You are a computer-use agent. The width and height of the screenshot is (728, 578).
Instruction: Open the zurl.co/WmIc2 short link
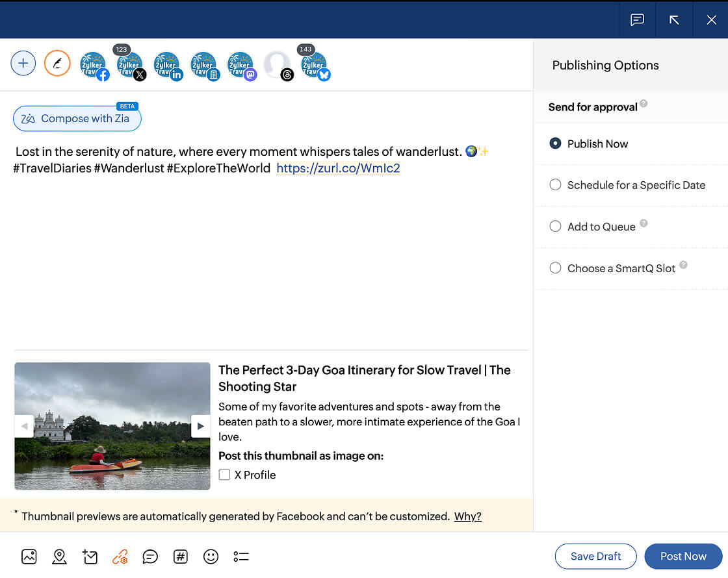[338, 168]
